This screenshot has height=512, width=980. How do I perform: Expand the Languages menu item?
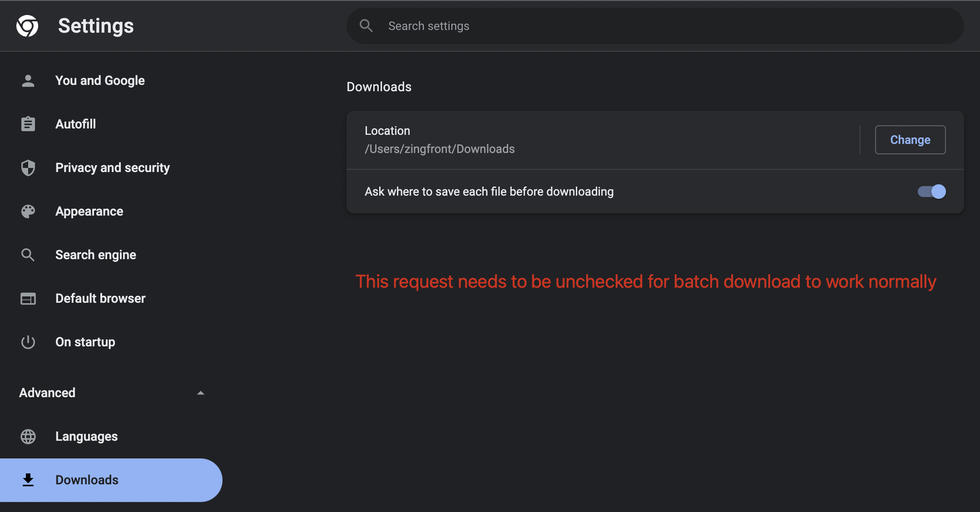(86, 436)
